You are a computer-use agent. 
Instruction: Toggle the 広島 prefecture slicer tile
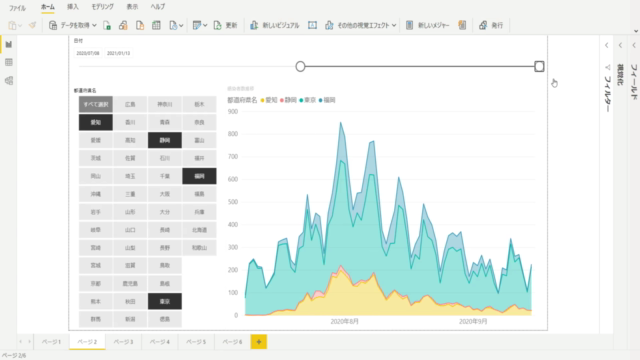[x=130, y=104]
